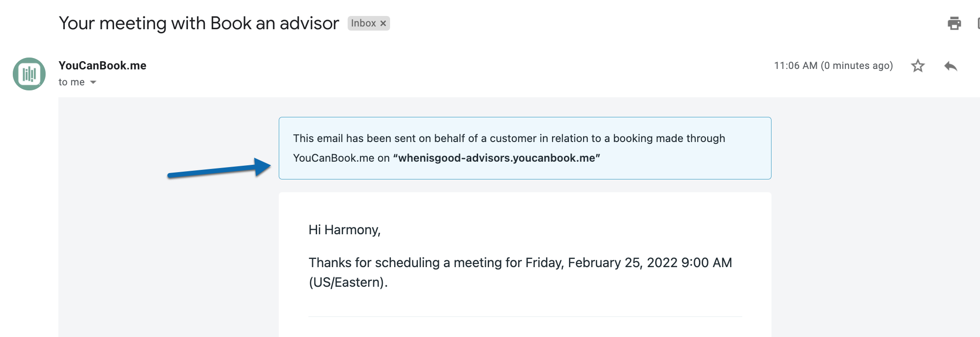The image size is (980, 337).
Task: Print this email using the printer icon
Action: 954,23
